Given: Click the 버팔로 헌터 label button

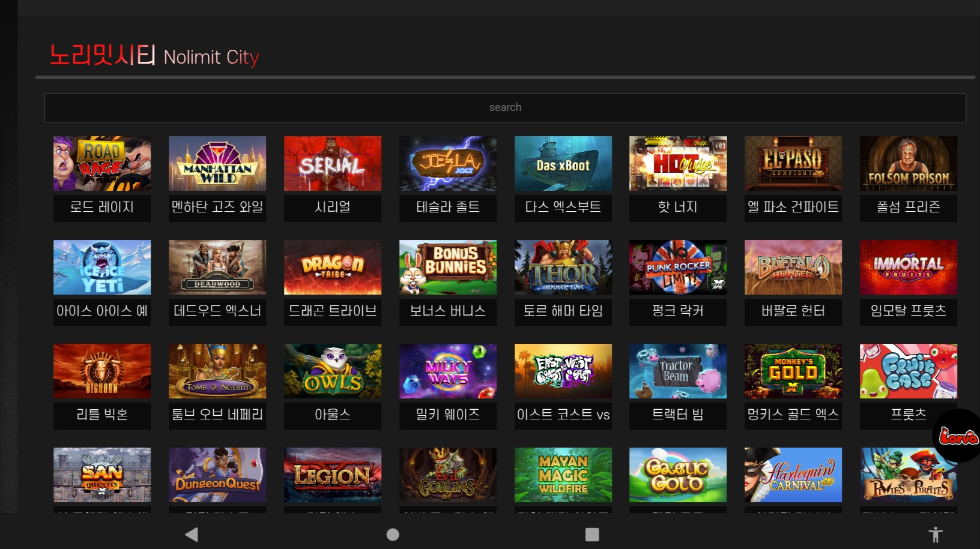Looking at the screenshot, I should click(x=793, y=311).
